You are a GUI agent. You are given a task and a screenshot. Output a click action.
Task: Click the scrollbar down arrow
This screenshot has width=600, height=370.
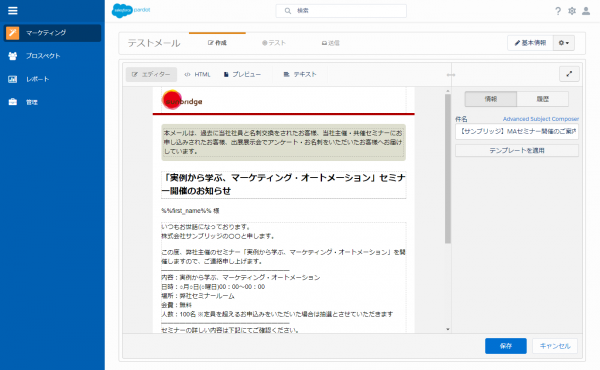click(x=448, y=329)
